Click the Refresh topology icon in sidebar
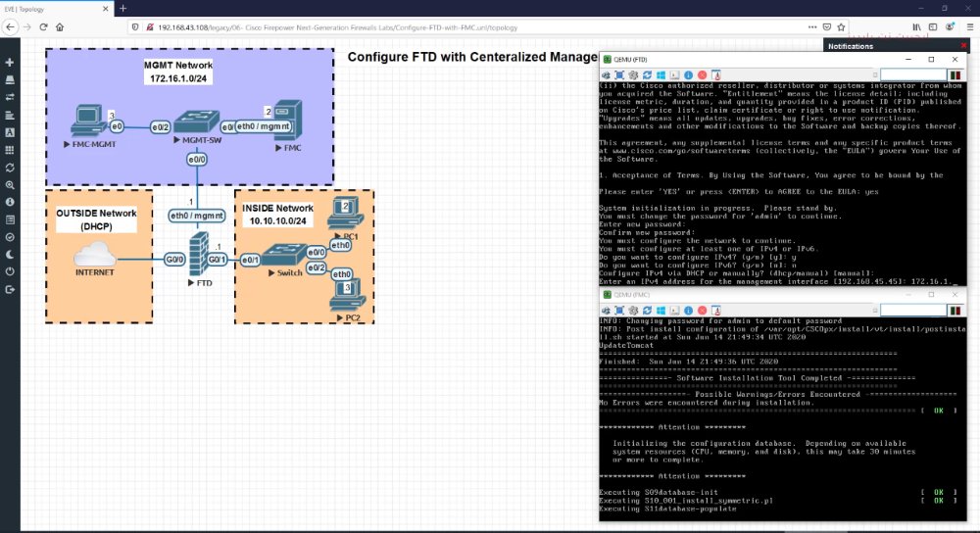This screenshot has width=980, height=533. click(10, 168)
